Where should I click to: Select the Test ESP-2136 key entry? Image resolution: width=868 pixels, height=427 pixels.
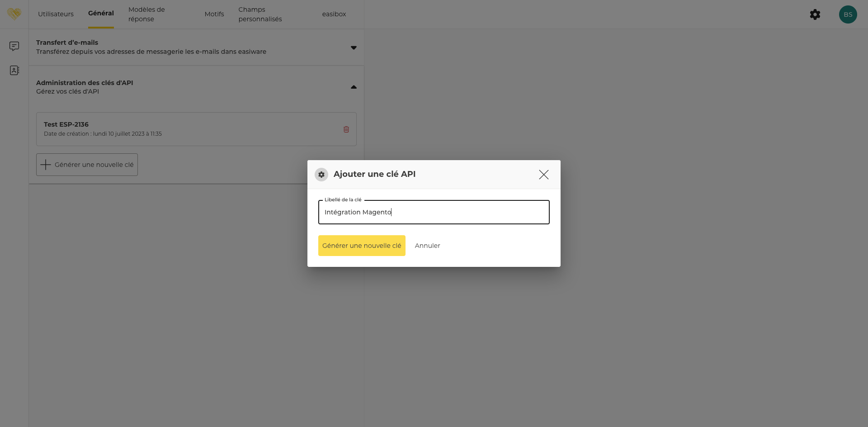pos(181,129)
